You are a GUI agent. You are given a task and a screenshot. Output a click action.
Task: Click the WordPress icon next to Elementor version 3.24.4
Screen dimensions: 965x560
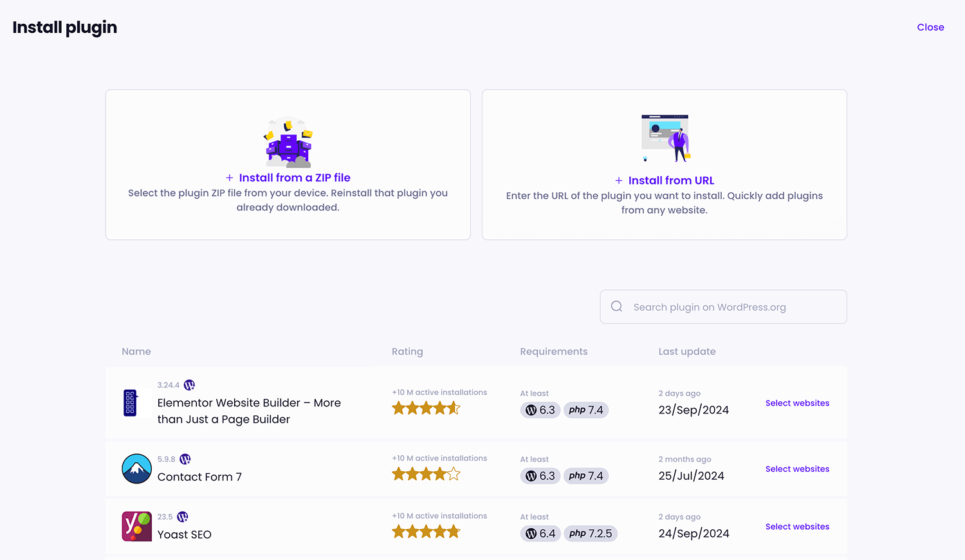pos(189,384)
